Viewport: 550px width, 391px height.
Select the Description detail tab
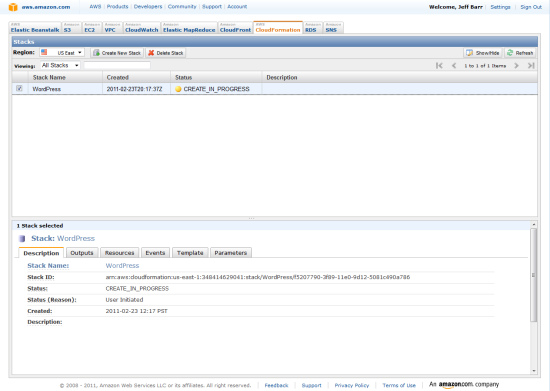pyautogui.click(x=41, y=253)
